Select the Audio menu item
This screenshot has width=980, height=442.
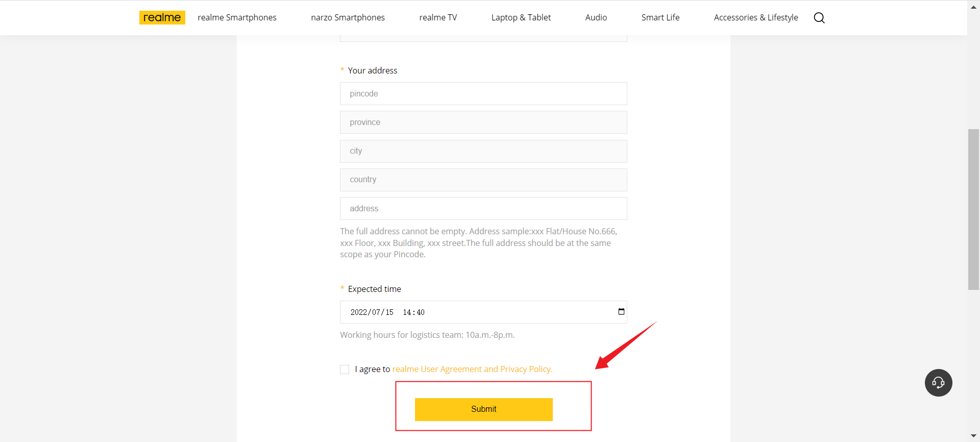tap(596, 17)
